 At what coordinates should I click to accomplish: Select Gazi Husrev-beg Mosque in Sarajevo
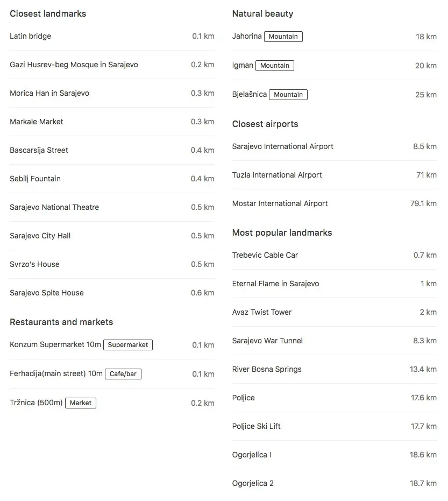coord(112,65)
